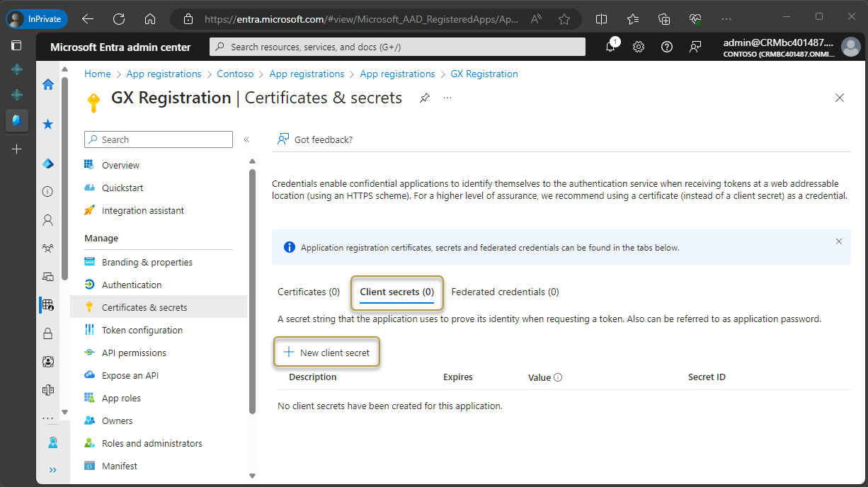The width and height of the screenshot is (868, 487).
Task: Select Token configuration in Manage menu
Action: pos(142,330)
